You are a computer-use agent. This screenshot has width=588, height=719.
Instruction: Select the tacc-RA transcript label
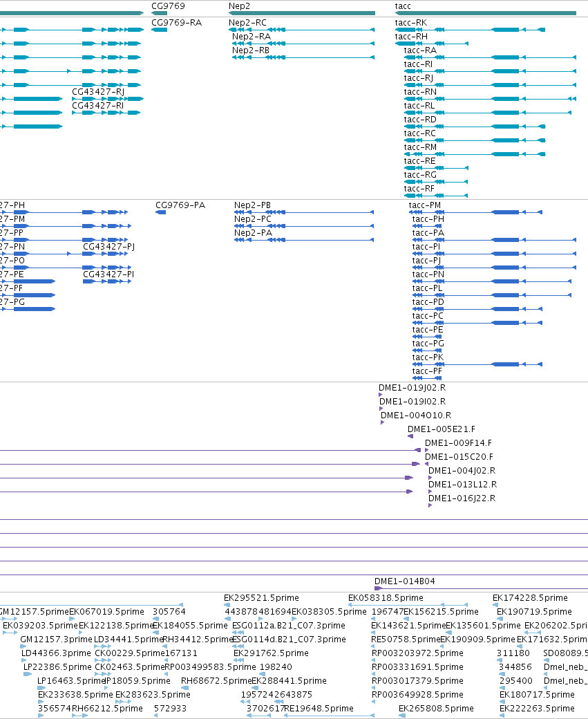click(420, 50)
